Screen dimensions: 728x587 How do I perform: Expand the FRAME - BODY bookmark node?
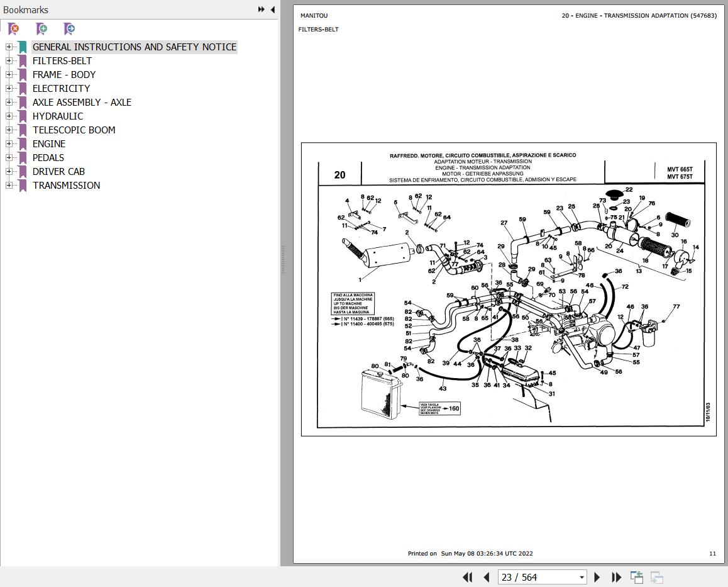[x=9, y=74]
